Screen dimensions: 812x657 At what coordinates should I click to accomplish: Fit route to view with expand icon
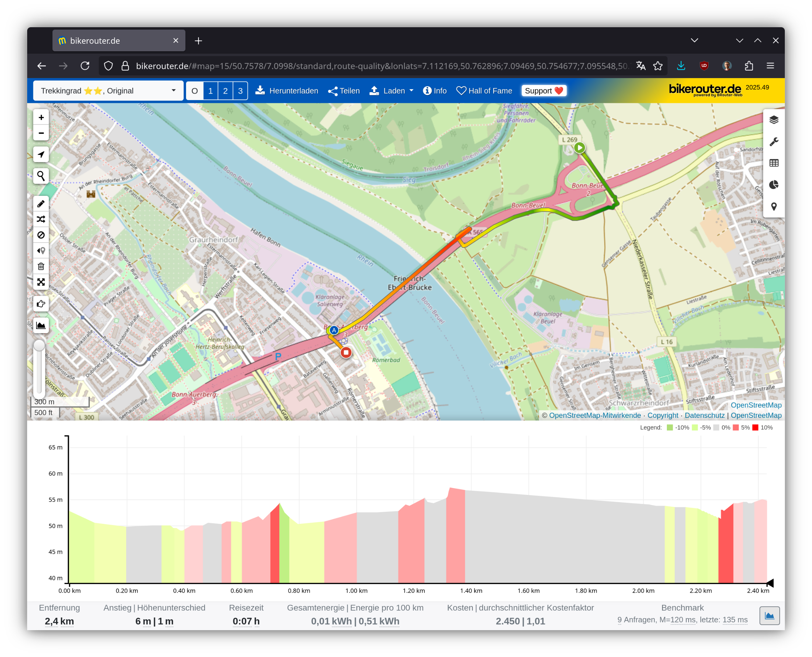41,282
